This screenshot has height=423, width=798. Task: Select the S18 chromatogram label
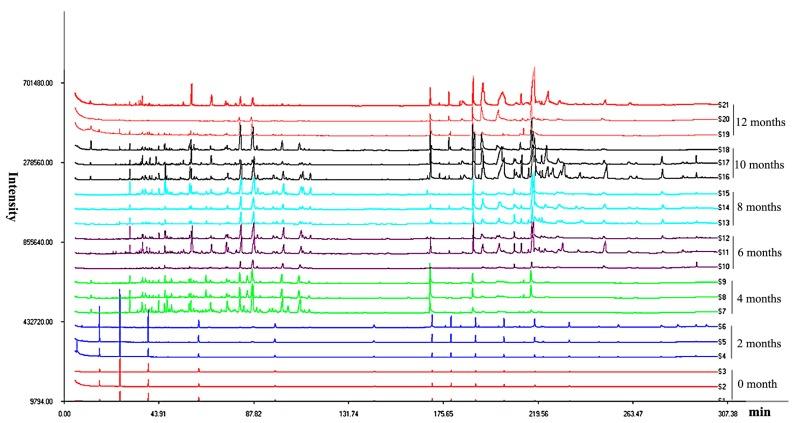tap(723, 149)
